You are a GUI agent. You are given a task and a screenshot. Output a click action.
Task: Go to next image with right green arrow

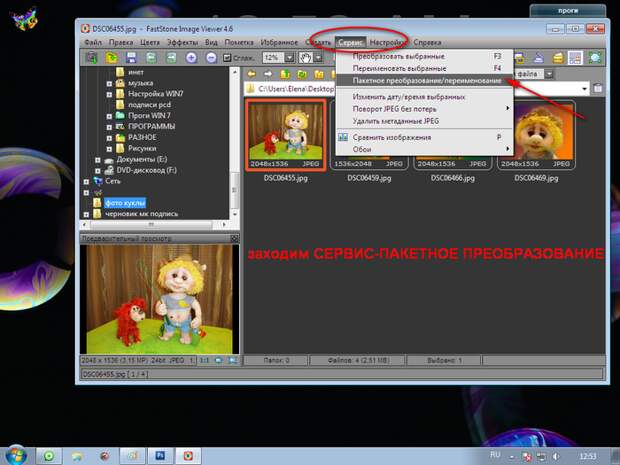pos(171,58)
